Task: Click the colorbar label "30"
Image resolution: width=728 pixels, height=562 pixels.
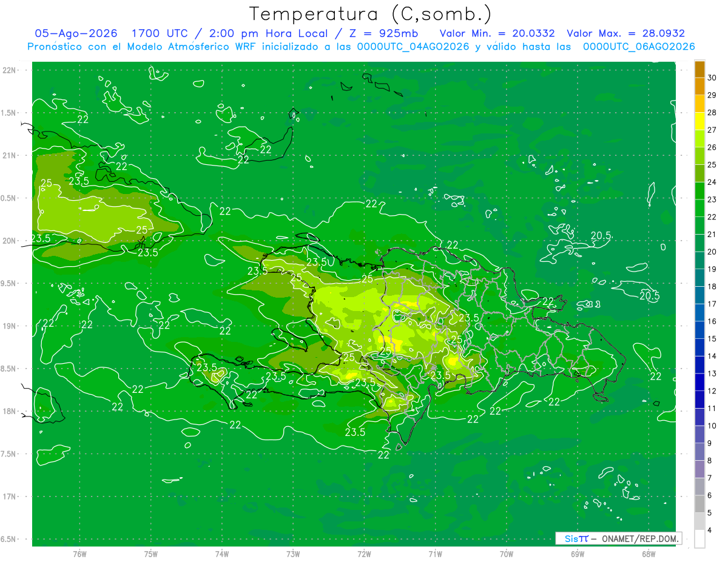Action: (x=712, y=78)
